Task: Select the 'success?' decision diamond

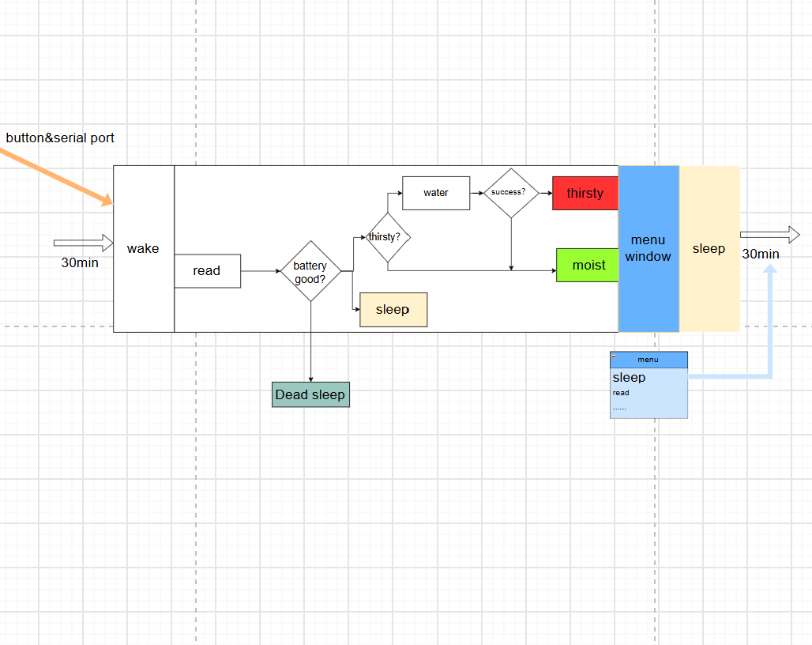Action: [x=511, y=193]
